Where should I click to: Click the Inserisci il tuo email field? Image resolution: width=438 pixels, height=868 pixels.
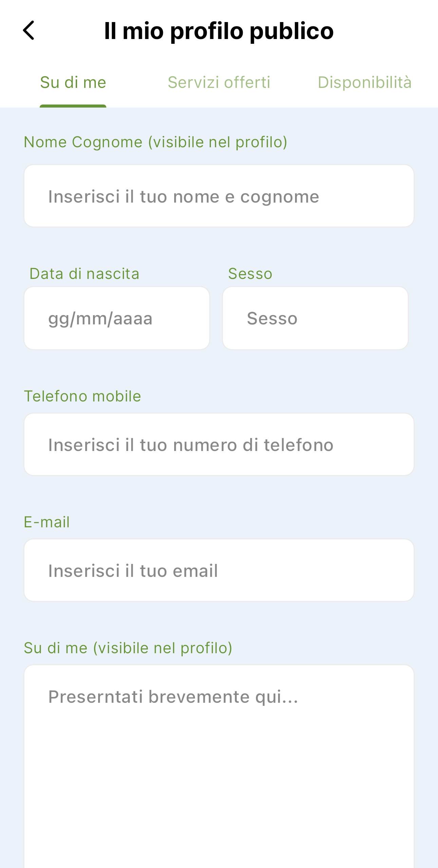pos(219,570)
